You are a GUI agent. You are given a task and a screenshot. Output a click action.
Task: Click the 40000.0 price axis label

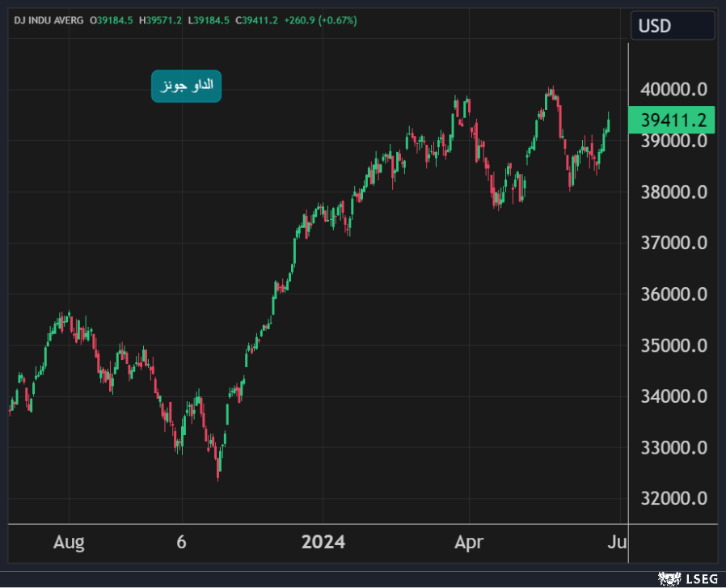pyautogui.click(x=674, y=89)
